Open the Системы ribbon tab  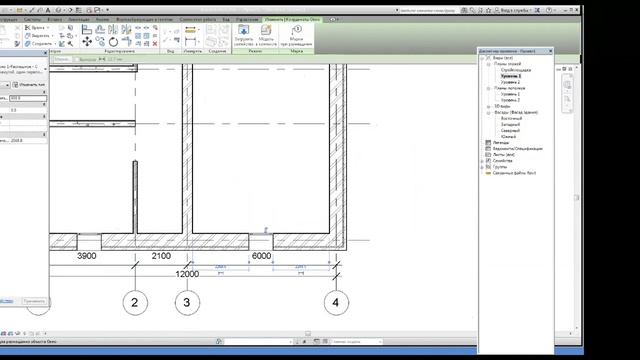pyautogui.click(x=32, y=20)
